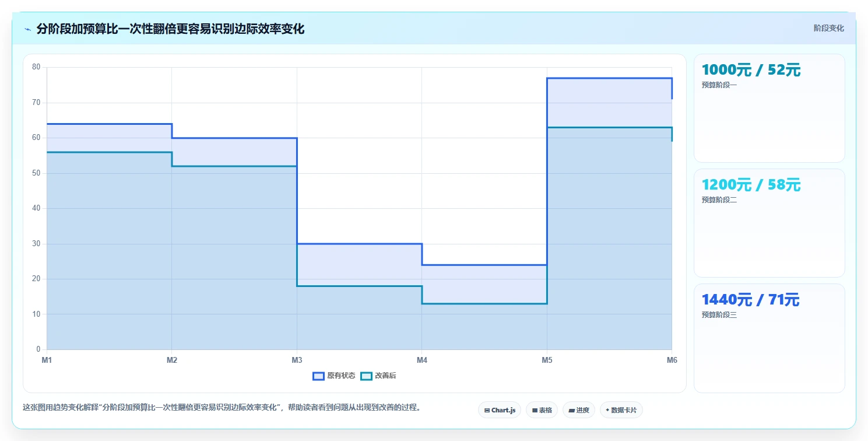This screenshot has height=441, width=868.
Task: Click the 预算阶段三 caption
Action: [719, 315]
